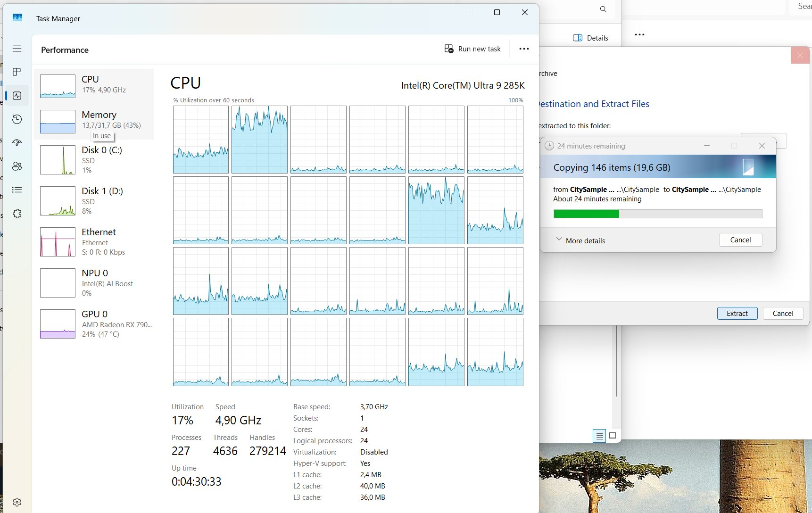Click 'About 24 minutes remaining' text
This screenshot has width=812, height=513.
click(x=597, y=199)
